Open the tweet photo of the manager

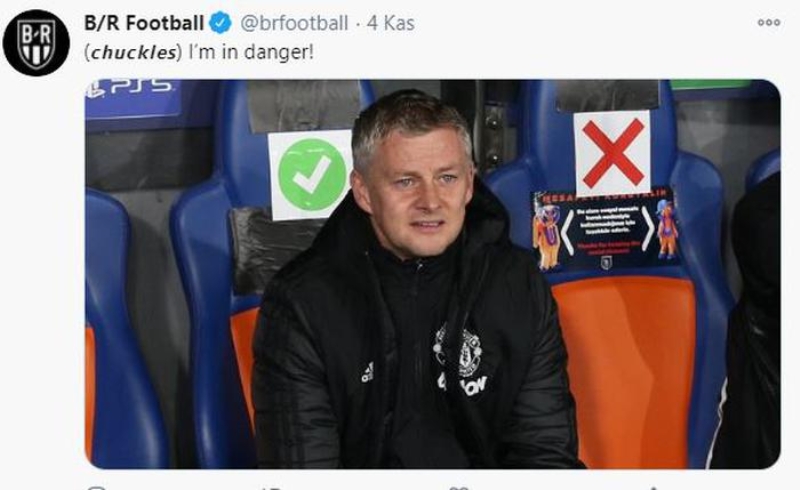tap(432, 274)
